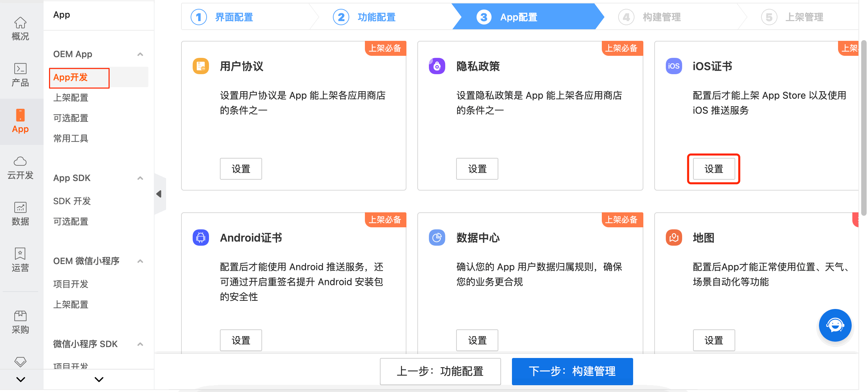
Task: Switch to the 界面配置 step
Action: 233,17
